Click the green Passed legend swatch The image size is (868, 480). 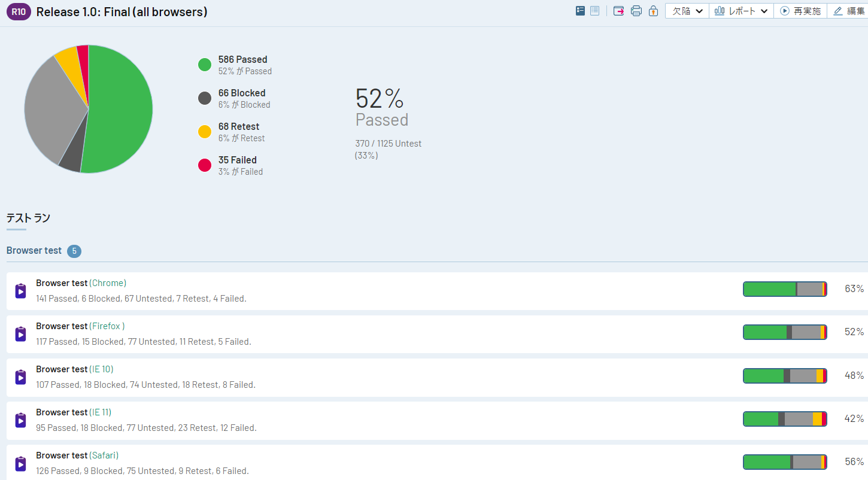tap(205, 65)
